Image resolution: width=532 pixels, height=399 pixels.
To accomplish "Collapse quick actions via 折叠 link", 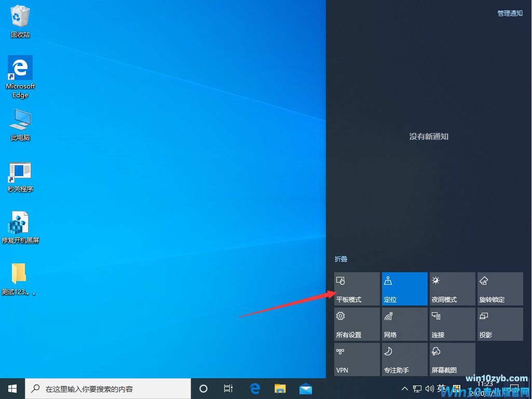I will click(x=341, y=259).
